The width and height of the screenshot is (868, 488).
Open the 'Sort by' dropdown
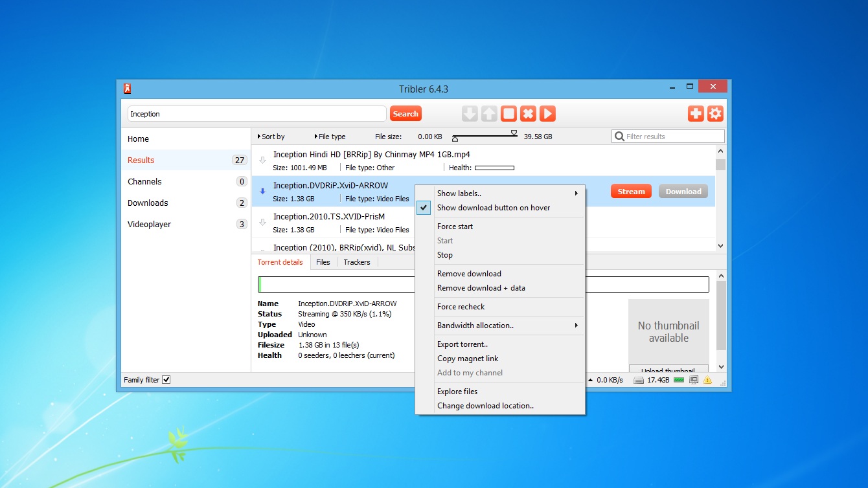[x=271, y=137]
